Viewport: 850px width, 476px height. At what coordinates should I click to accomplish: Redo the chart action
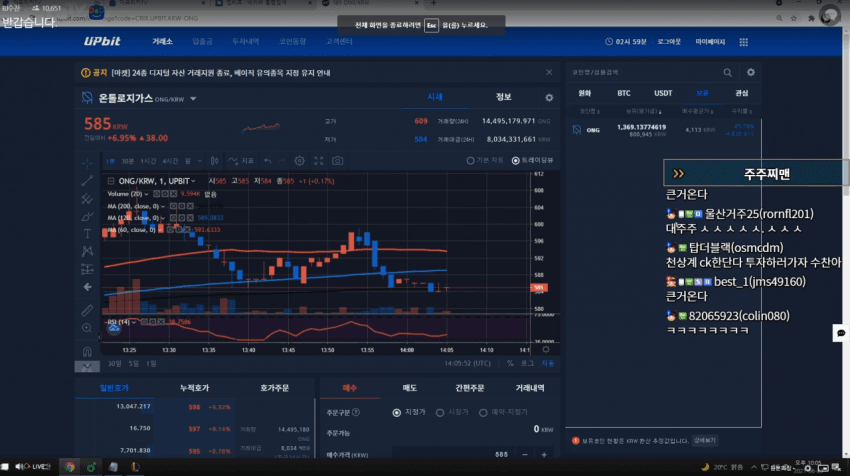281,161
